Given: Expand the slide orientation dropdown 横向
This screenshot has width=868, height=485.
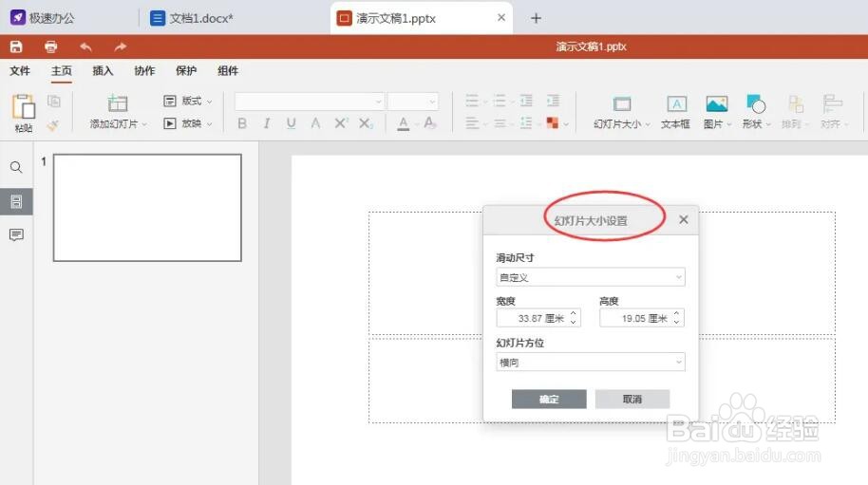Looking at the screenshot, I should (x=590, y=363).
